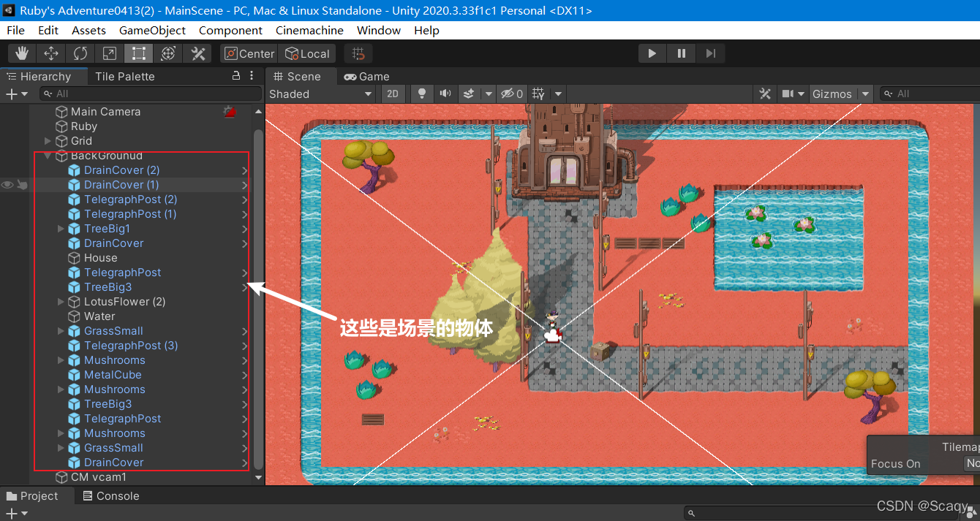
Task: Toggle visibility eye for DrainCover (1)
Action: (x=7, y=185)
